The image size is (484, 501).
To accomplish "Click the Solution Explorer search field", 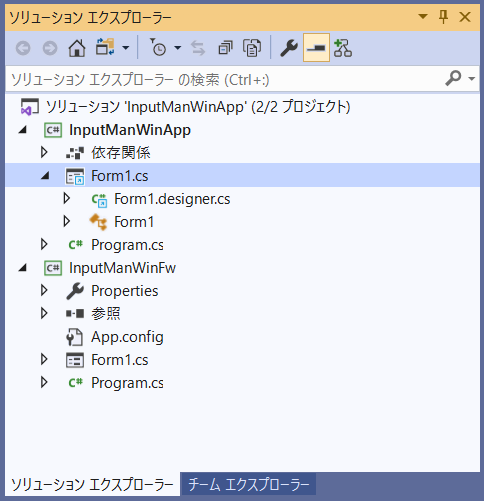I will point(243,80).
